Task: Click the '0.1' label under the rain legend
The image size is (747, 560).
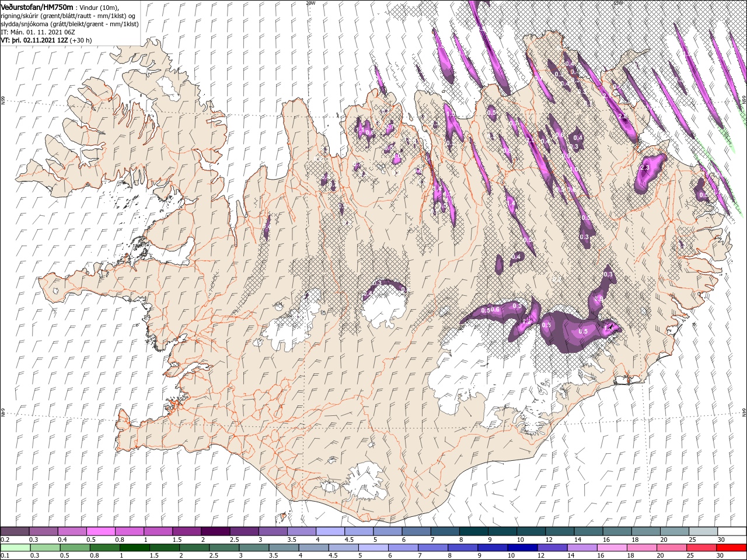Action: click(x=5, y=555)
